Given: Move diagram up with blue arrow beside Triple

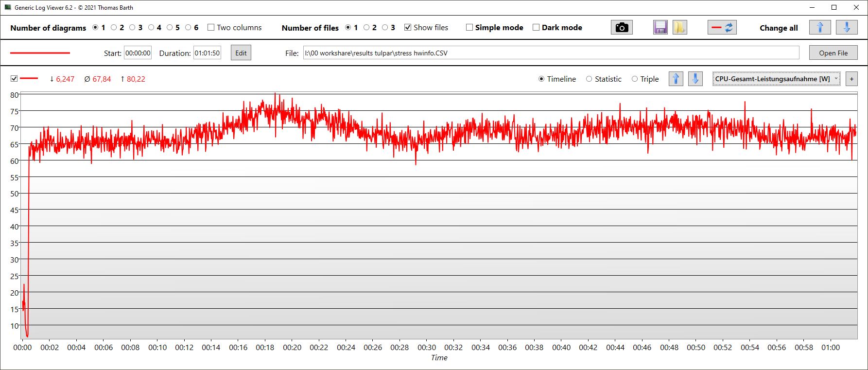Looking at the screenshot, I should [x=676, y=79].
